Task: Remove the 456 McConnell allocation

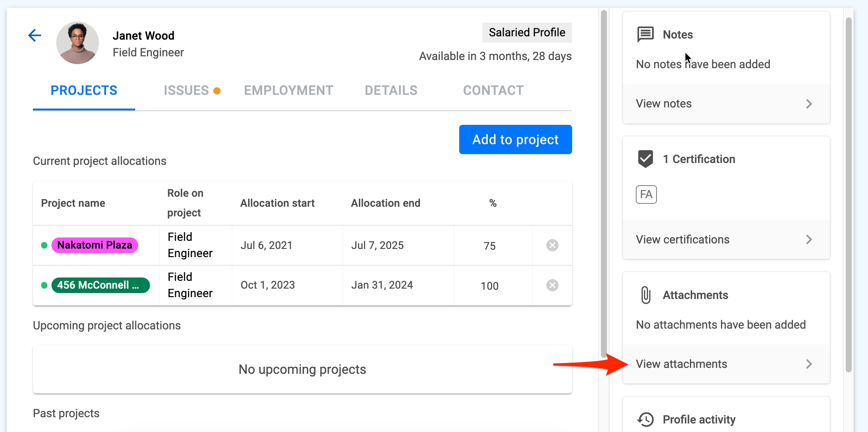Action: click(x=552, y=285)
